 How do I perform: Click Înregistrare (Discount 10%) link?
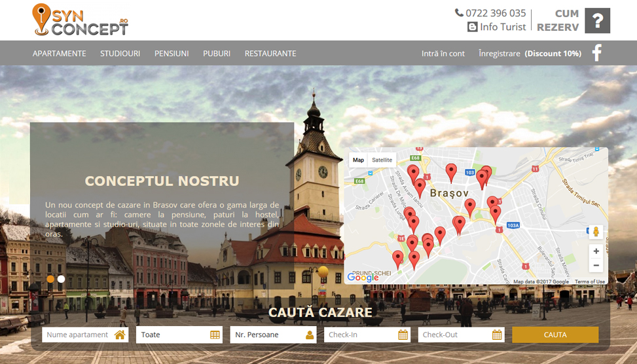click(x=530, y=53)
